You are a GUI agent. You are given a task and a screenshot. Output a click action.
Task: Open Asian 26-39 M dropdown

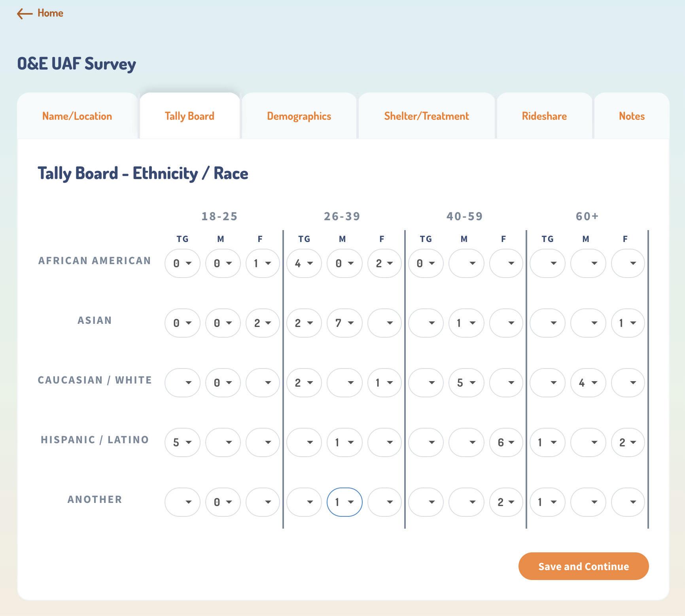[344, 323]
